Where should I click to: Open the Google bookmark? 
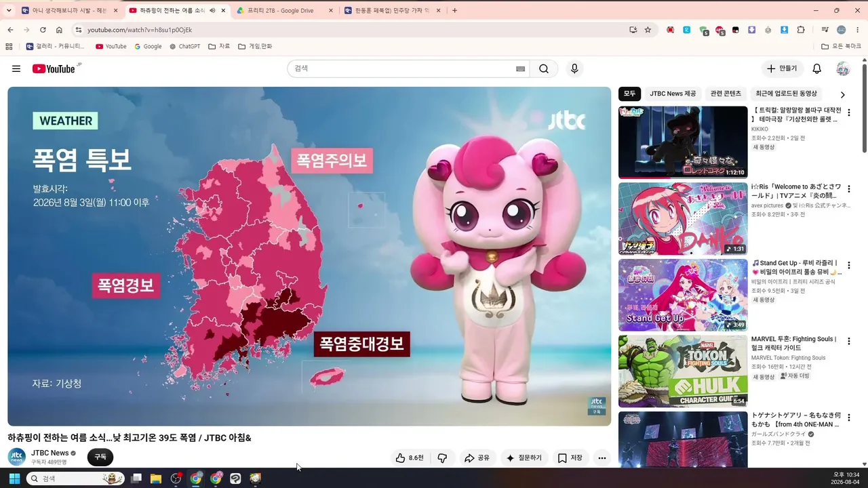[x=148, y=47]
